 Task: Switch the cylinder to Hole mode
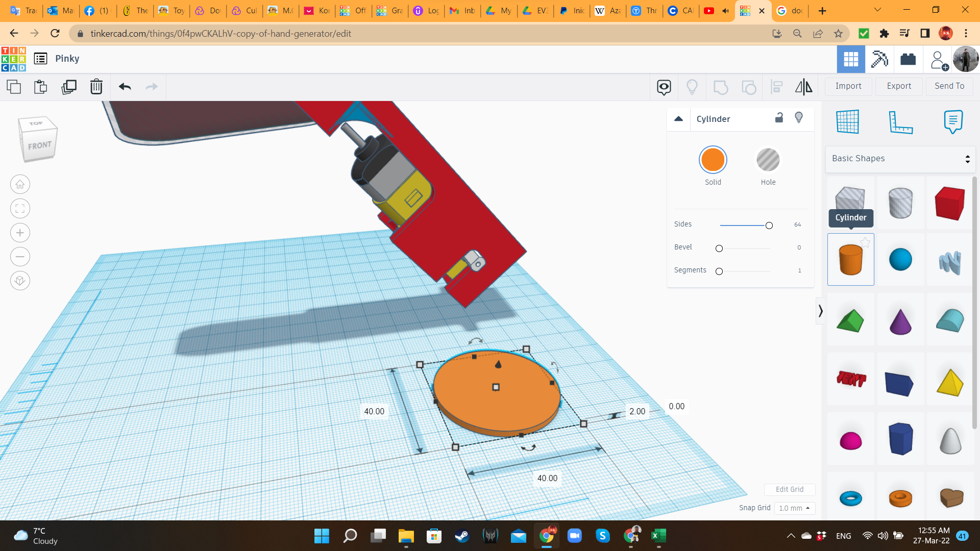pyautogui.click(x=768, y=160)
